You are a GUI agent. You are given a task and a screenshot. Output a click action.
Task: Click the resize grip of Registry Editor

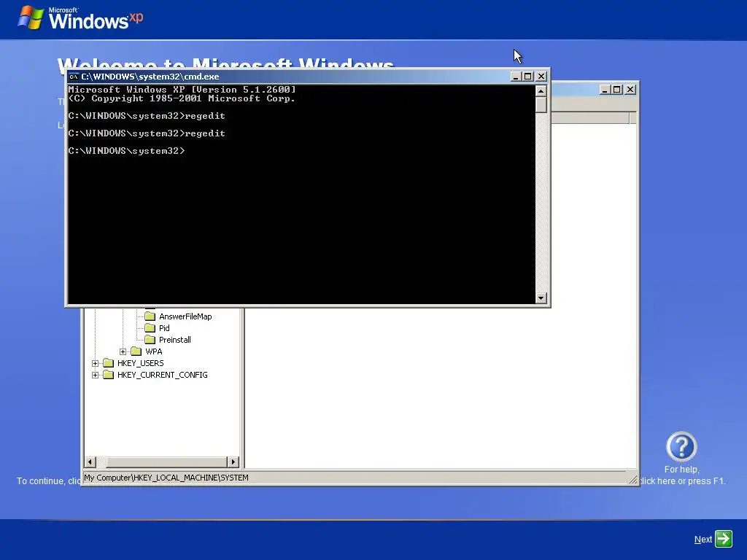click(632, 480)
